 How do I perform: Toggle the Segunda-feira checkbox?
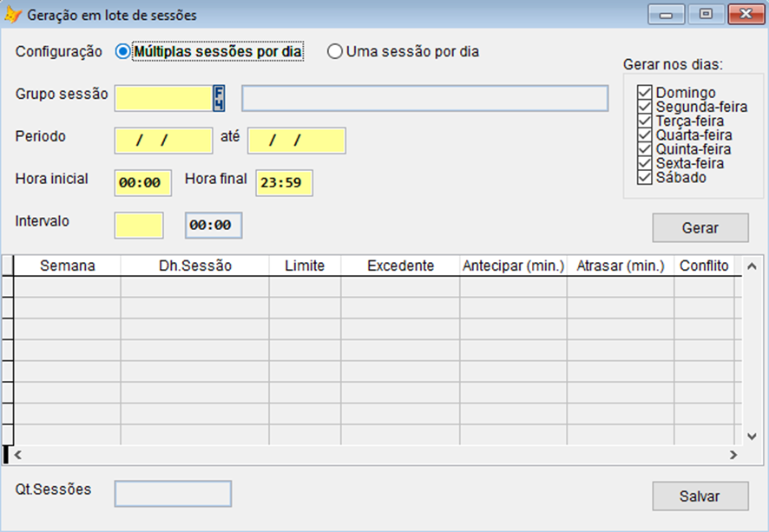(x=645, y=107)
